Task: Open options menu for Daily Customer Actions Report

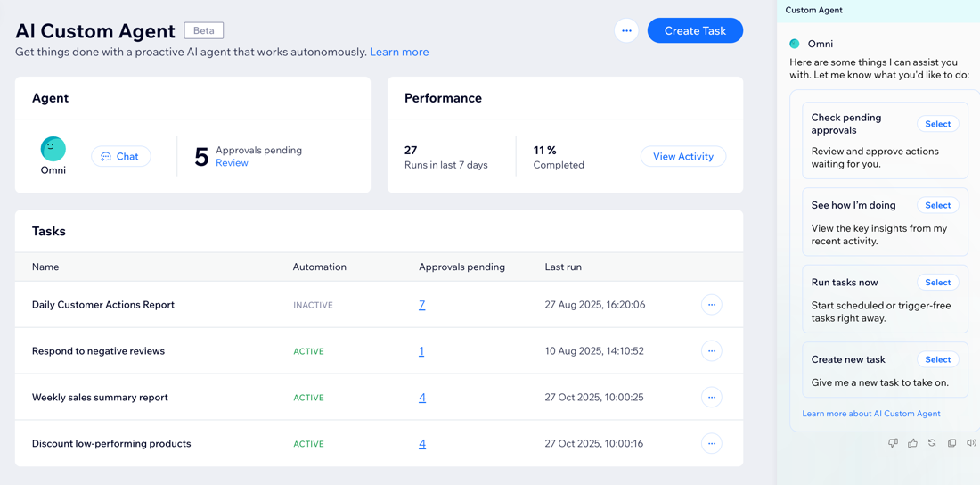Action: [x=711, y=305]
